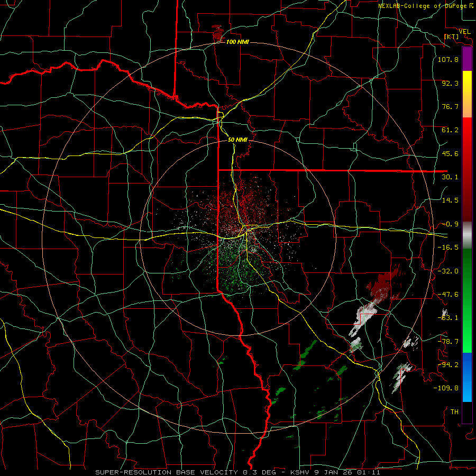
Task: Click the -47.6 velocity scale value
Action: pyautogui.click(x=448, y=294)
